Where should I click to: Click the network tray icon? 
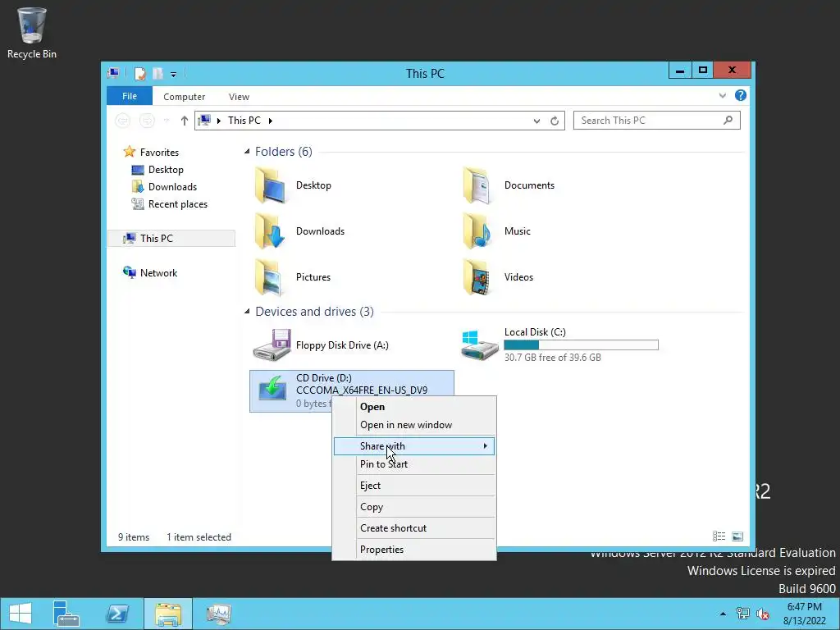coord(743,614)
